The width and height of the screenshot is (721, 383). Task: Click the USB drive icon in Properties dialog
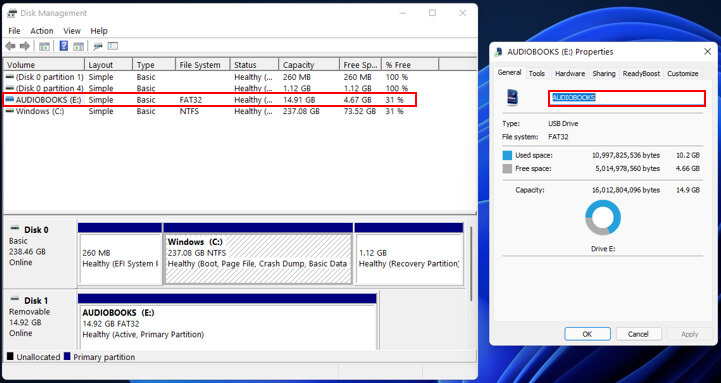click(512, 97)
